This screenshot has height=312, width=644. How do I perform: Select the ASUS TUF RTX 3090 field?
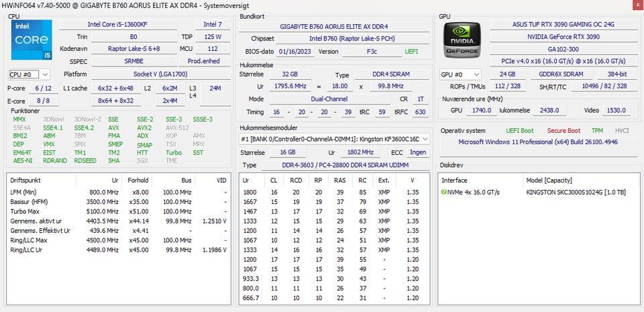coord(563,25)
